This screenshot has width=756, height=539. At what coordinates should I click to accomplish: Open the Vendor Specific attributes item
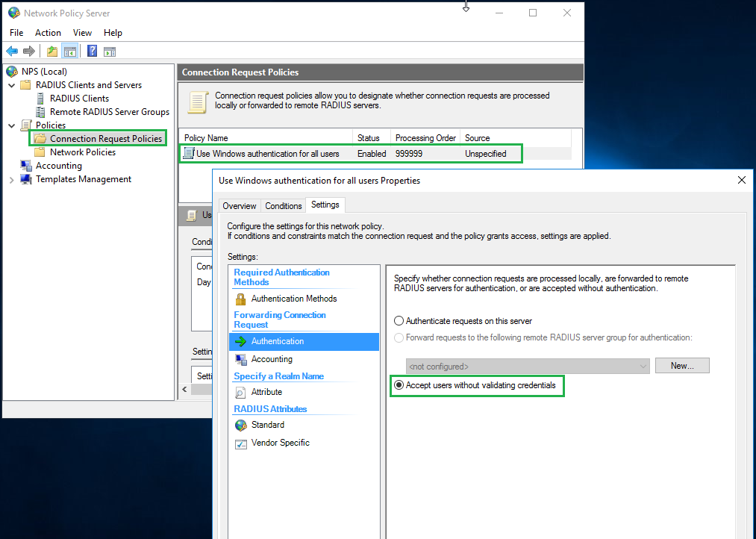pyautogui.click(x=280, y=443)
